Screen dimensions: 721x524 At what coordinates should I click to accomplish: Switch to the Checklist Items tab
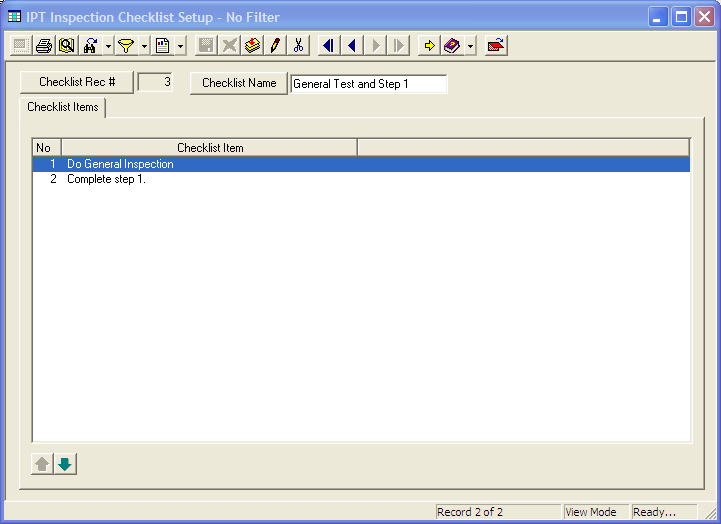click(63, 107)
